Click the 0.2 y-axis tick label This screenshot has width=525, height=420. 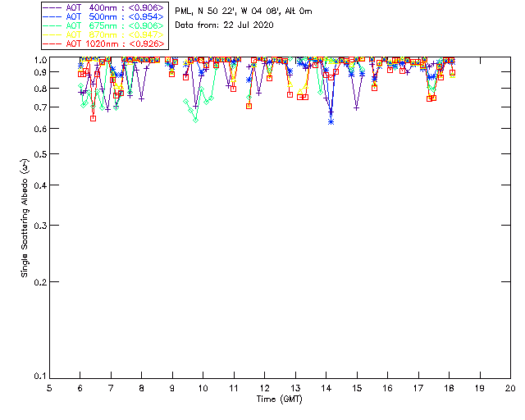(x=40, y=282)
